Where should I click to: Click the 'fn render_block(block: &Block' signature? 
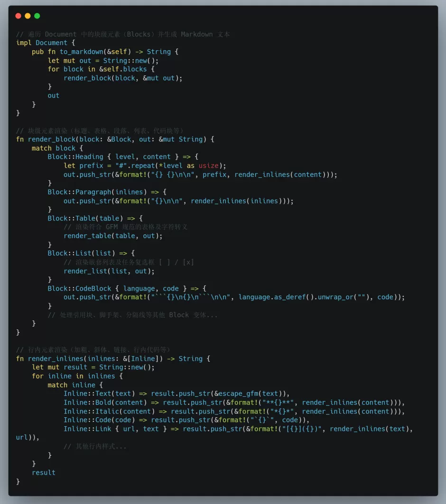(x=115, y=139)
